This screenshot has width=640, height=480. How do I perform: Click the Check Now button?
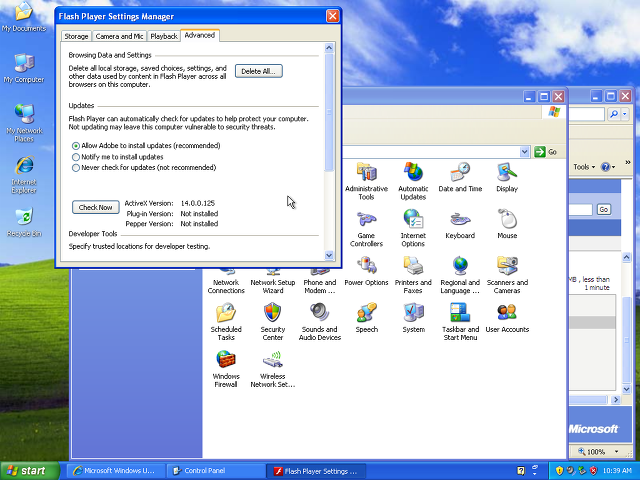click(96, 207)
